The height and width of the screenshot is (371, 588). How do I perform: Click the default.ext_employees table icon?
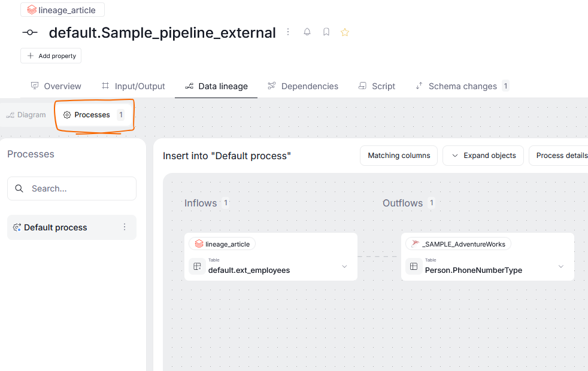pos(197,266)
